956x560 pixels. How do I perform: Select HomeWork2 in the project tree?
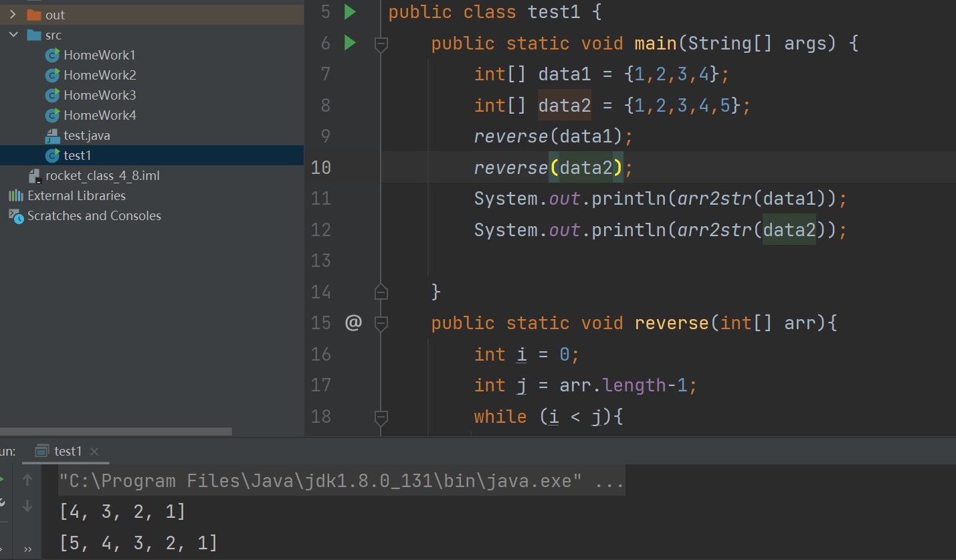[x=100, y=75]
